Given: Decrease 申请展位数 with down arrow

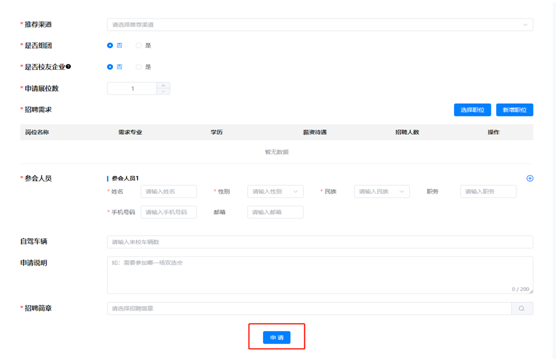Looking at the screenshot, I should point(163,91).
